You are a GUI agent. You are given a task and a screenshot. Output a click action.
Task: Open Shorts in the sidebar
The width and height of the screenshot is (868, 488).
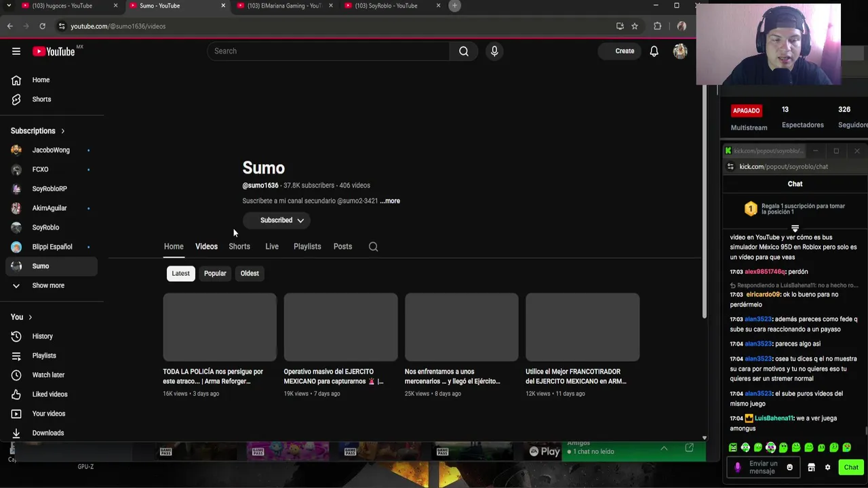pos(52,99)
